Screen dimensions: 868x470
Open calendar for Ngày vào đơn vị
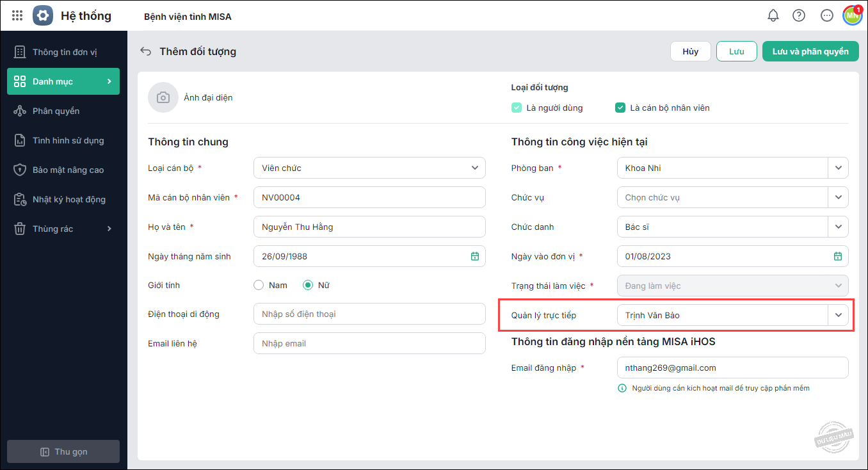(838, 256)
